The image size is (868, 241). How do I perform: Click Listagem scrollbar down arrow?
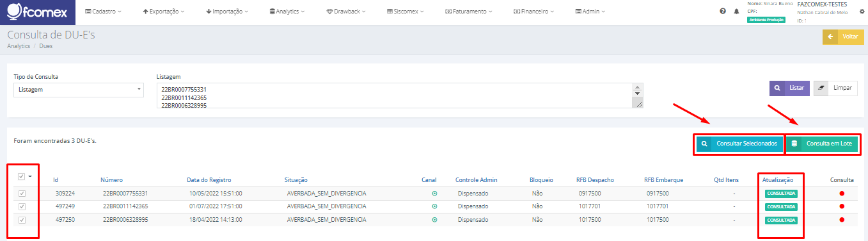tap(638, 94)
